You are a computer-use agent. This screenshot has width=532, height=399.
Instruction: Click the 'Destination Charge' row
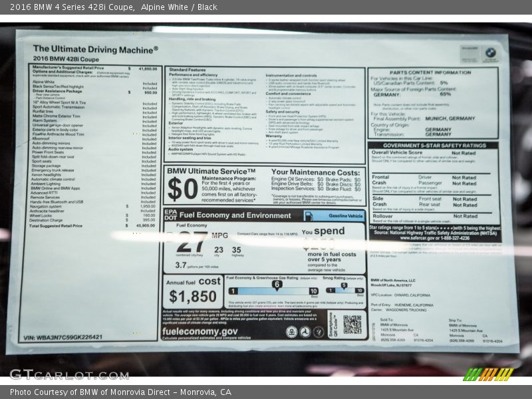click(92, 220)
